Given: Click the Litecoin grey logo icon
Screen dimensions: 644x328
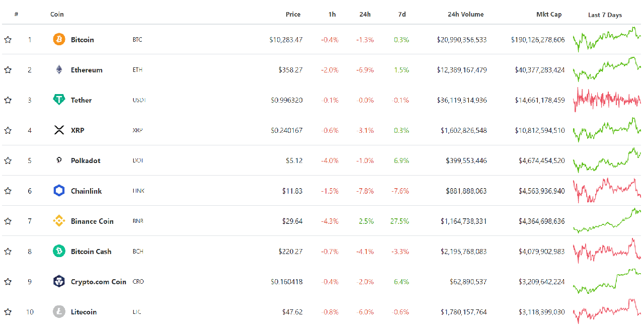Looking at the screenshot, I should point(59,311).
